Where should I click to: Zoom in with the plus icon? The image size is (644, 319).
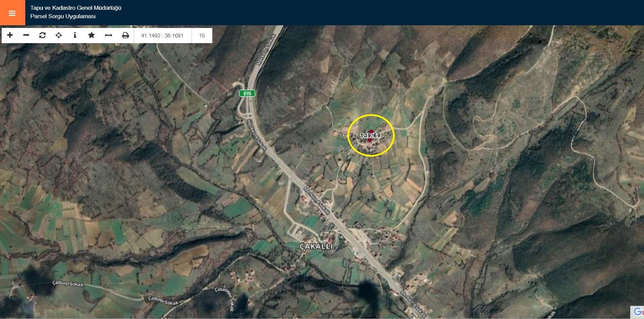[x=10, y=35]
